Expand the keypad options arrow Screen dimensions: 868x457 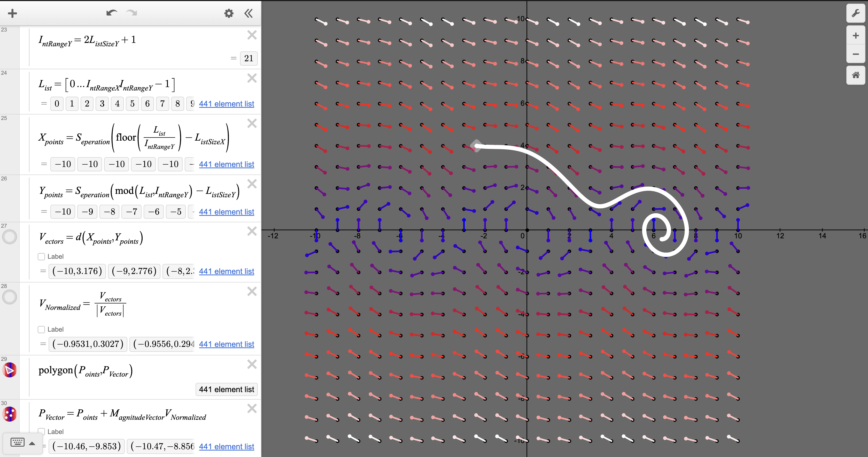point(32,443)
